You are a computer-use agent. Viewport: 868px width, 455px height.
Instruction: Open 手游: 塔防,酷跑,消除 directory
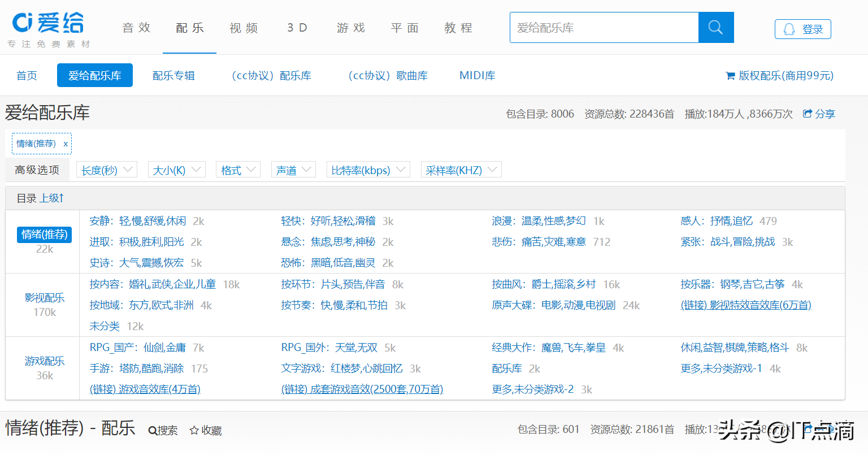pyautogui.click(x=137, y=369)
